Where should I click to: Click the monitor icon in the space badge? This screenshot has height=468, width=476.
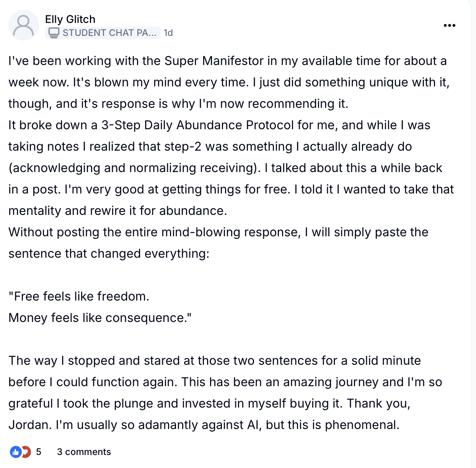[54, 33]
